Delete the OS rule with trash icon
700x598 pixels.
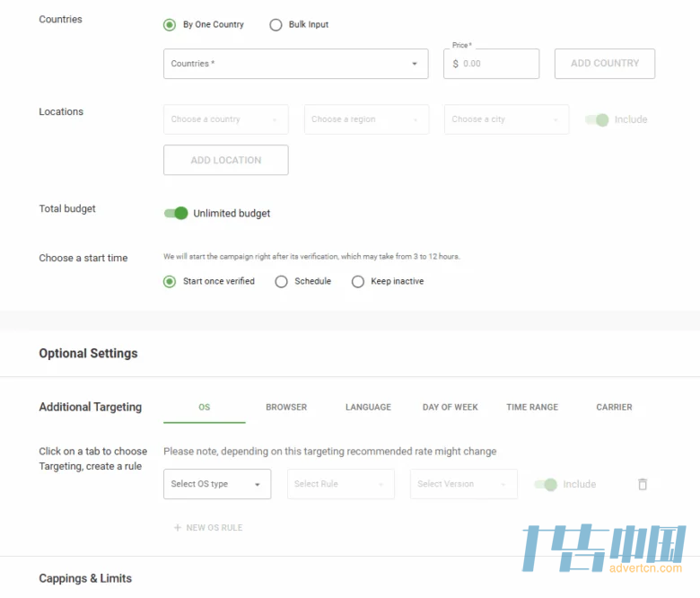point(643,484)
